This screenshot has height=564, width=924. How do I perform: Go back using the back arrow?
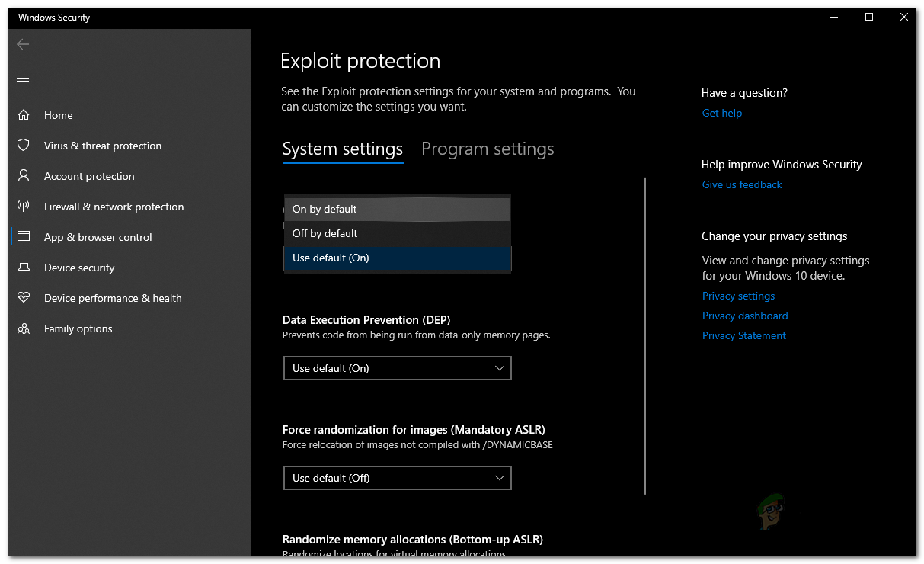pyautogui.click(x=23, y=44)
